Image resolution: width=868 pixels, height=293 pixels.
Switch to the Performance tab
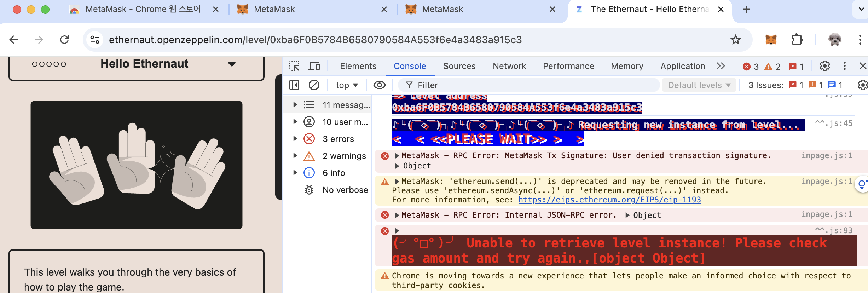[x=568, y=66]
